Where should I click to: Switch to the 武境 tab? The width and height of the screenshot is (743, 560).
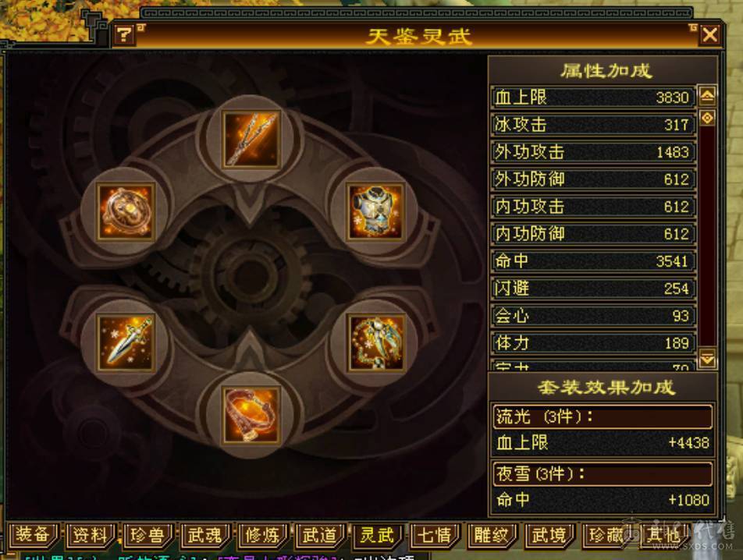point(548,535)
